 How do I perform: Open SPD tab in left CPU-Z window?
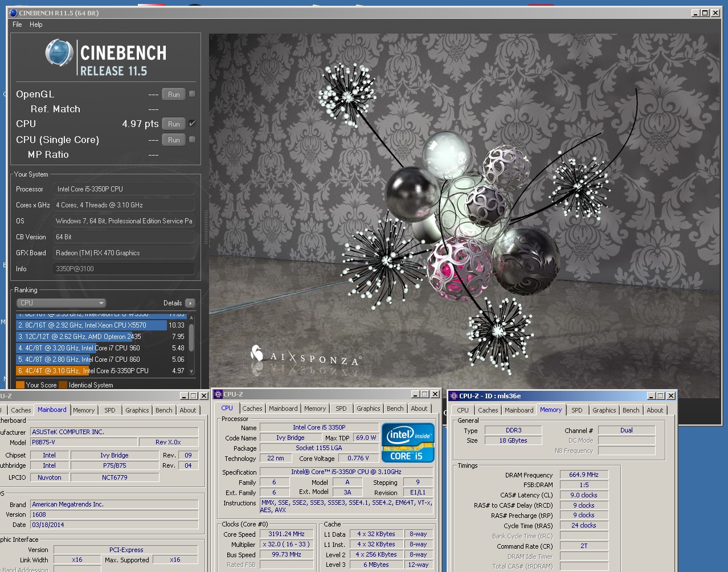(110, 410)
